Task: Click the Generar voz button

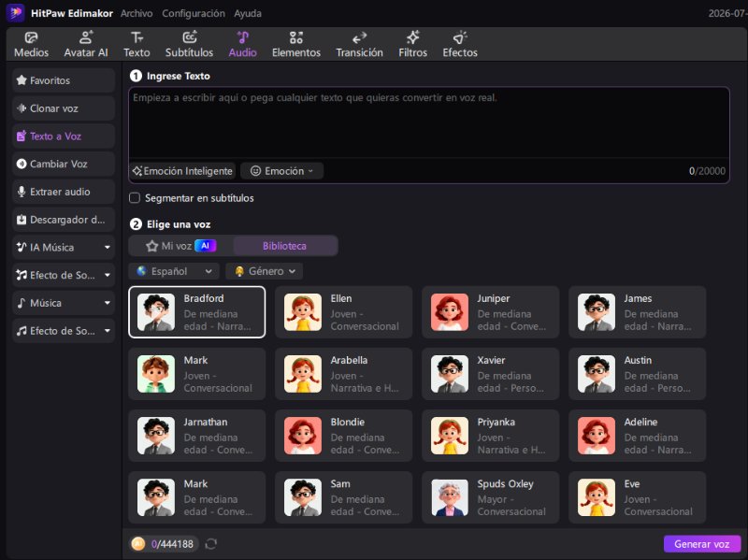Action: [x=702, y=544]
